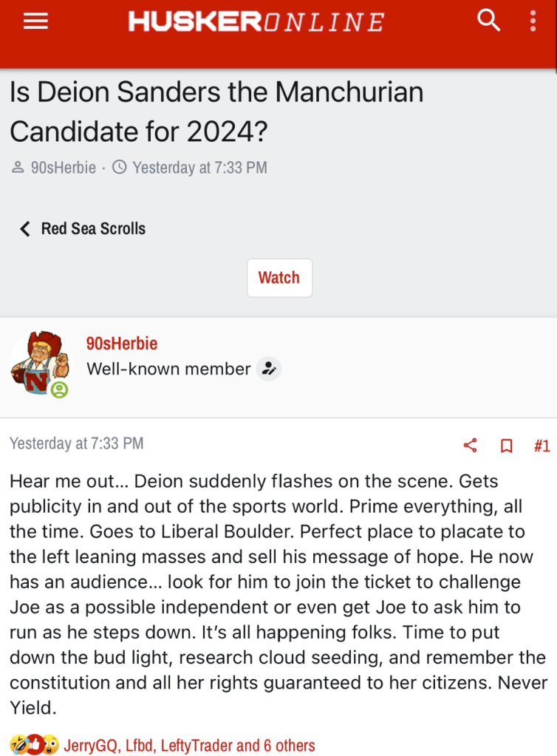The image size is (557, 756).
Task: Click the thread starter name under the title
Action: [x=63, y=168]
